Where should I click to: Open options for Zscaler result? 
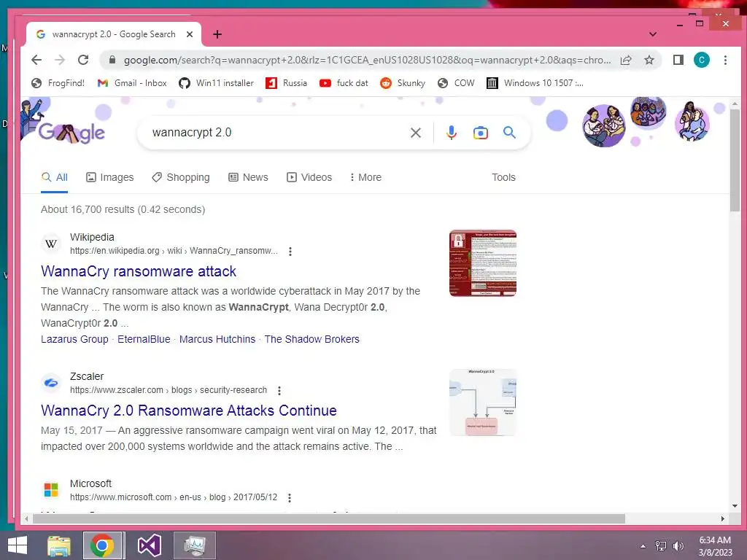pos(279,391)
